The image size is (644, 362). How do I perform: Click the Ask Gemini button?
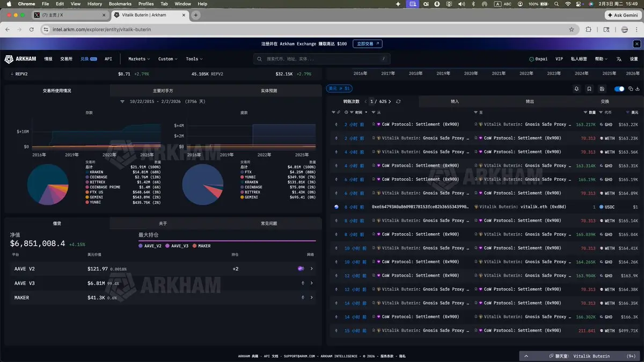click(623, 15)
